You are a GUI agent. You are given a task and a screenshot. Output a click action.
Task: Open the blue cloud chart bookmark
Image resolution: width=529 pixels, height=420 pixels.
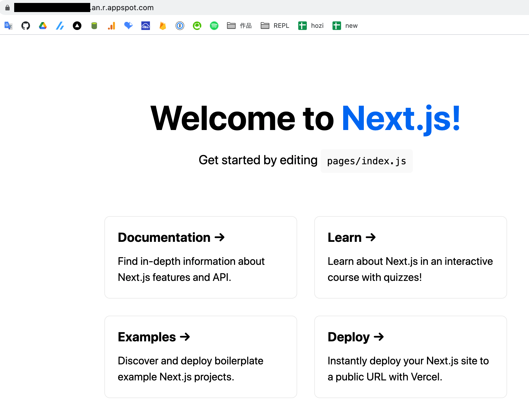(146, 26)
